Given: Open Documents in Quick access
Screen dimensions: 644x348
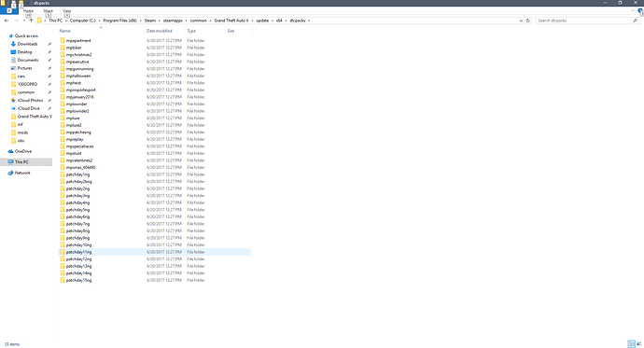Looking at the screenshot, I should coord(28,60).
